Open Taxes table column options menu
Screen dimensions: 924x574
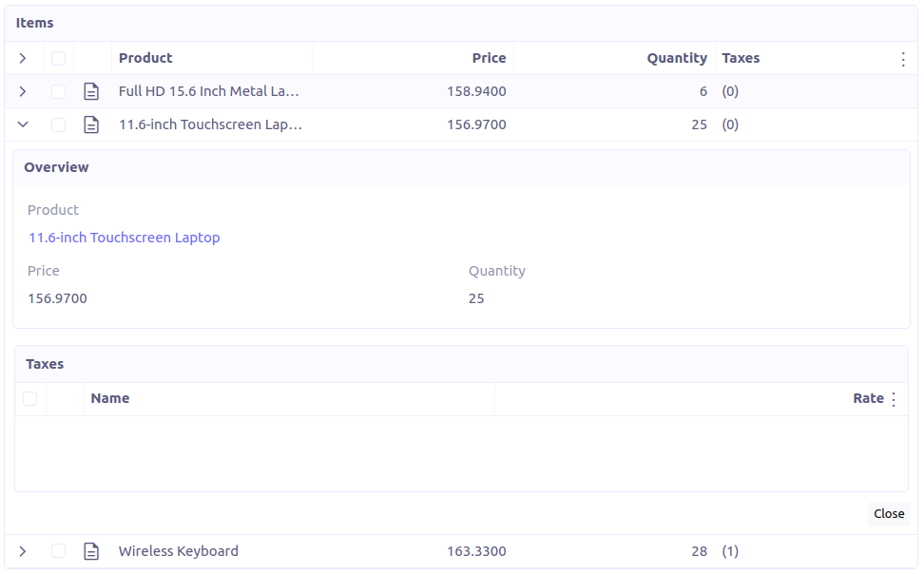pyautogui.click(x=893, y=399)
